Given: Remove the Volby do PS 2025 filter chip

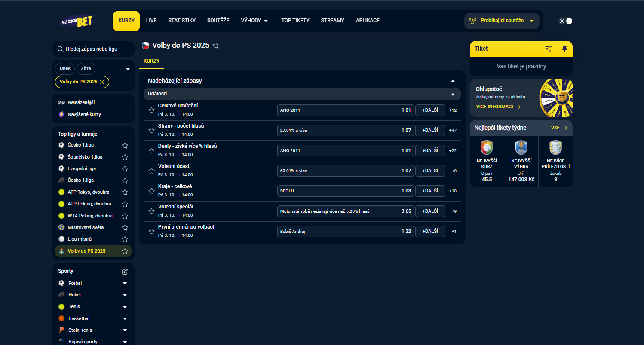Looking at the screenshot, I should (102, 82).
